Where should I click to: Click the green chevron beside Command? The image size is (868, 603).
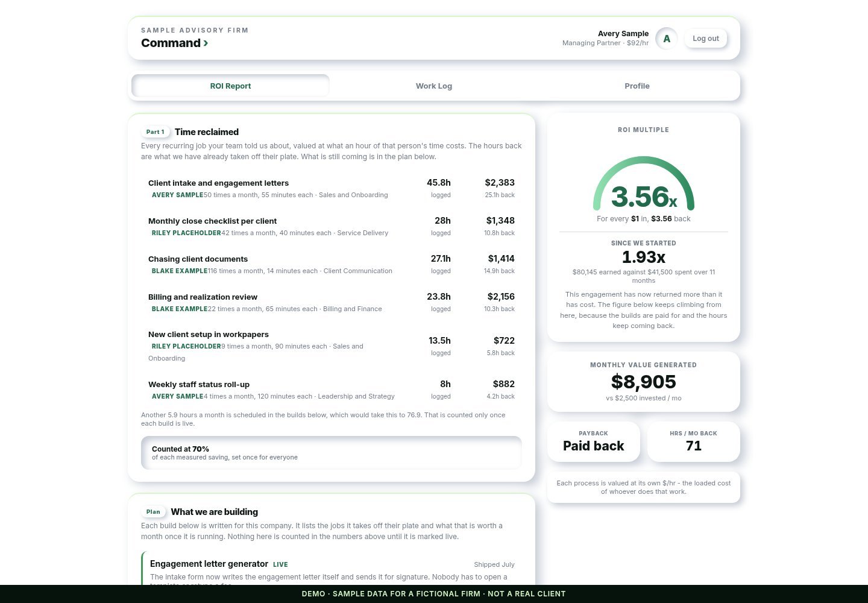point(206,43)
